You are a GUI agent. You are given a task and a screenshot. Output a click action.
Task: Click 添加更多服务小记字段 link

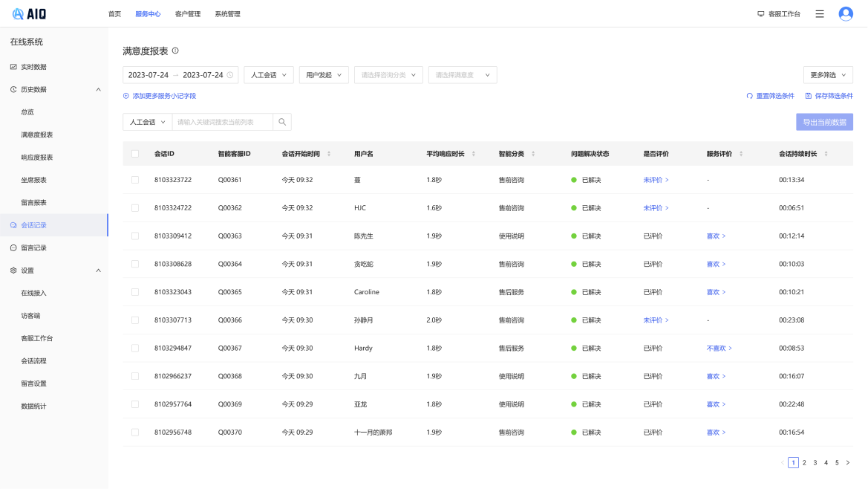160,96
